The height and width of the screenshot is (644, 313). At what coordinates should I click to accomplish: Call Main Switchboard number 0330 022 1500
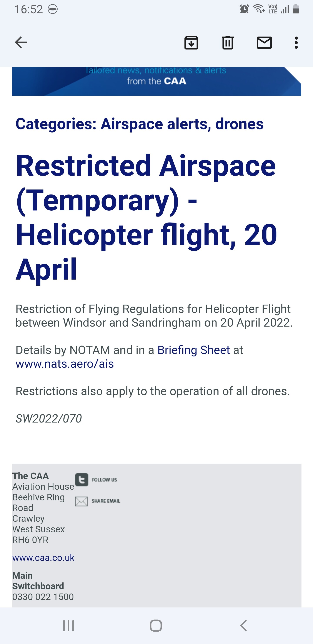pyautogui.click(x=43, y=597)
